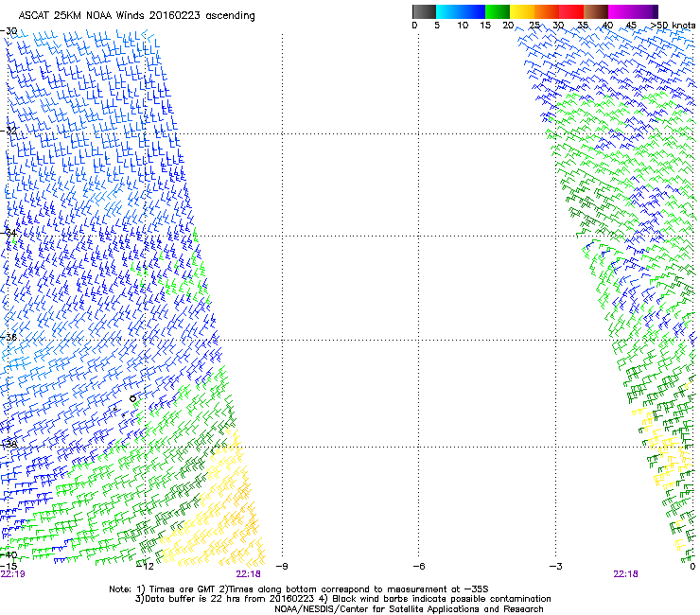This screenshot has height=615, width=700.
Task: Click the dark blue legend segment near 15
Action: [x=472, y=11]
